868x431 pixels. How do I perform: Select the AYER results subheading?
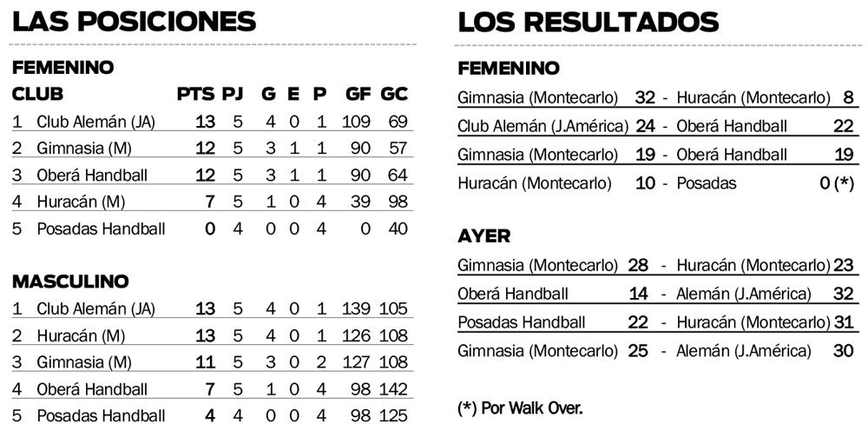pos(483,236)
